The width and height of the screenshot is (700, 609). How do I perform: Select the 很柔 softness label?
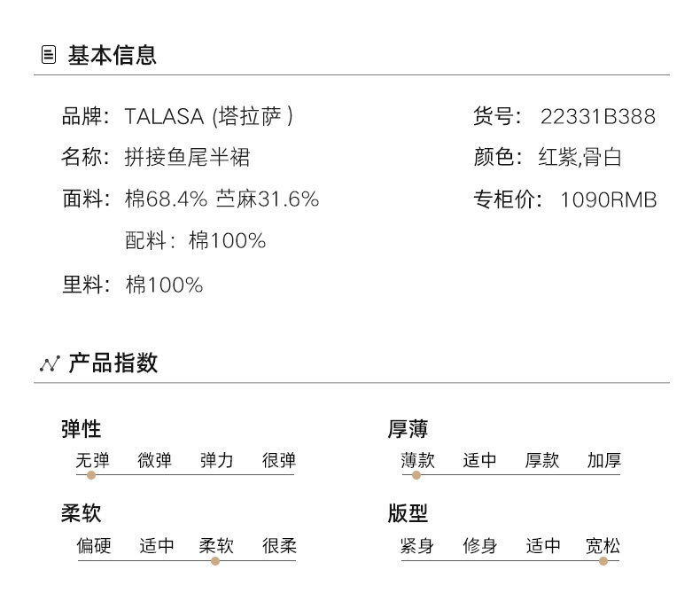[278, 545]
